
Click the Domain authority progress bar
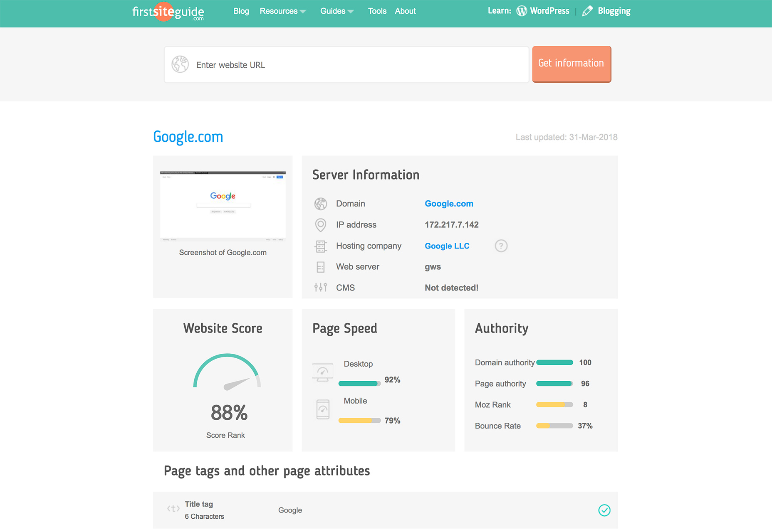pyautogui.click(x=554, y=362)
